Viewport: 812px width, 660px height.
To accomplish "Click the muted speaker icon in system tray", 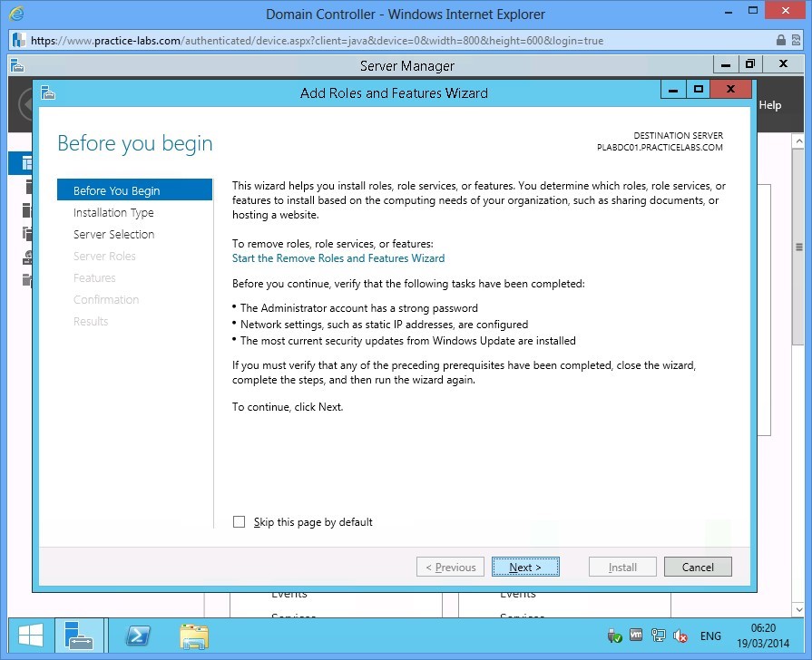I will 680,636.
